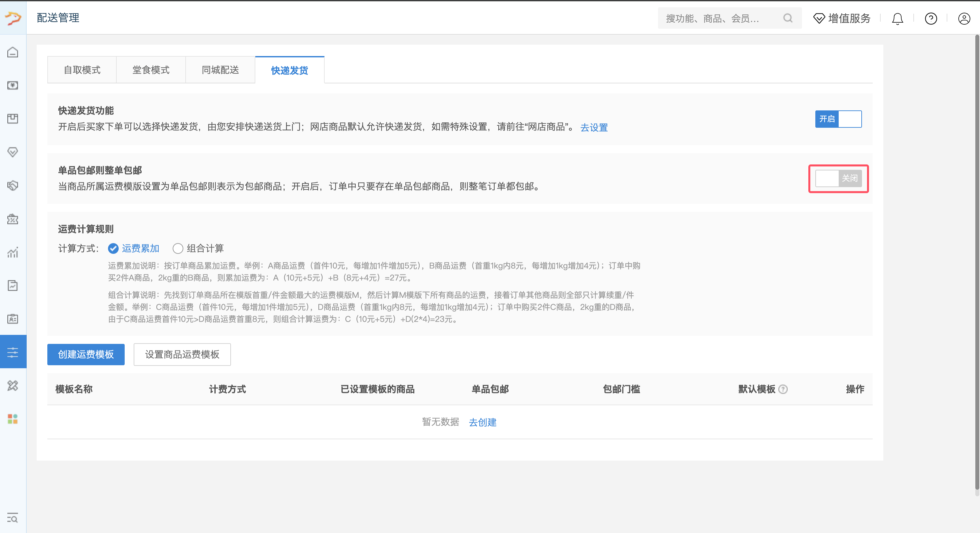
Task: Select the 运费累加 radio option
Action: tap(113, 248)
